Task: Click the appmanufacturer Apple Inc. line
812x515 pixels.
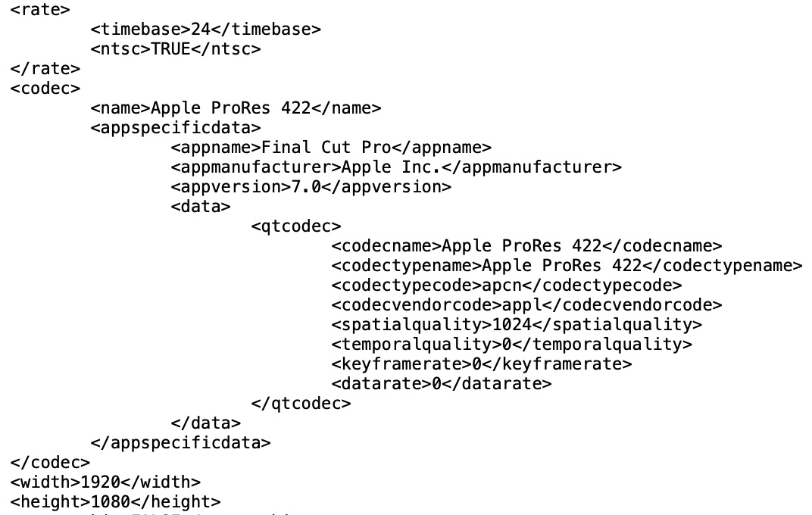Action: [396, 167]
